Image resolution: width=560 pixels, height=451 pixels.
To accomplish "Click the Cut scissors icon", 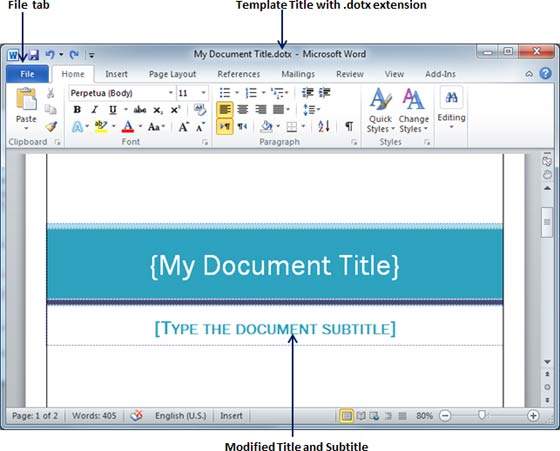I will (51, 93).
